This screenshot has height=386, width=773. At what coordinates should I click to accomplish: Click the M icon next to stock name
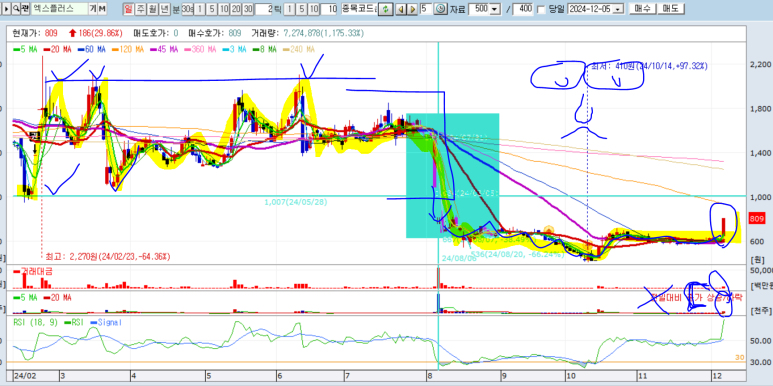[x=102, y=8]
